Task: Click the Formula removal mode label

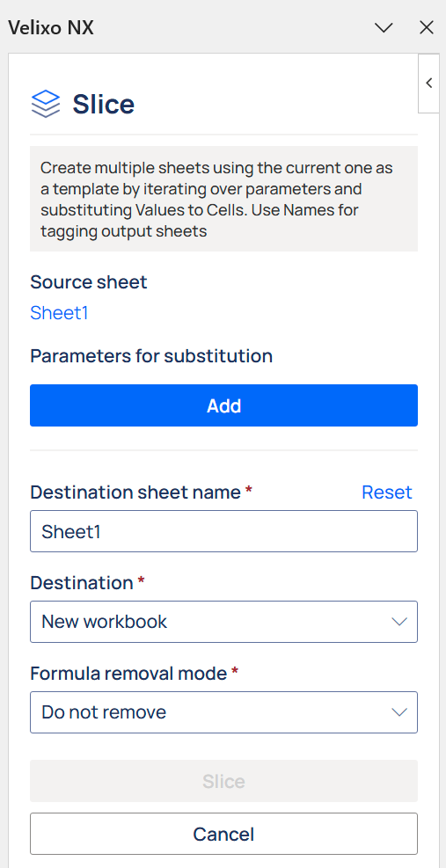Action: 128,674
